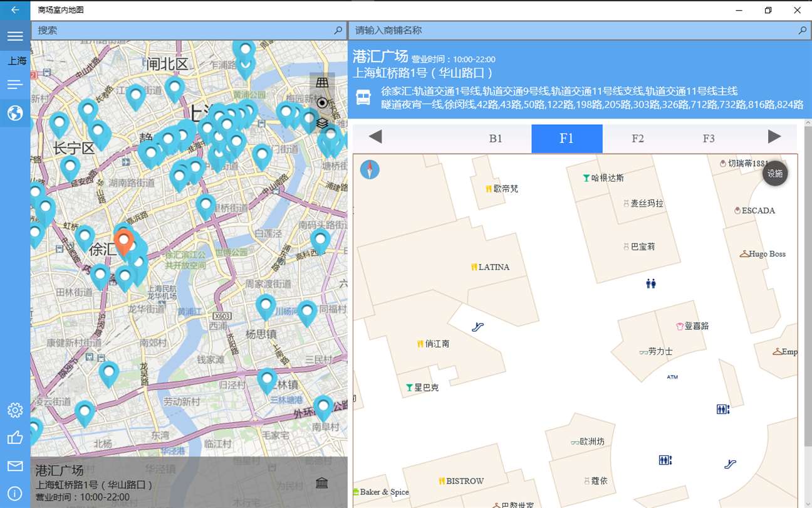The height and width of the screenshot is (508, 812).
Task: Reset orientation with the compass icon
Action: point(370,170)
